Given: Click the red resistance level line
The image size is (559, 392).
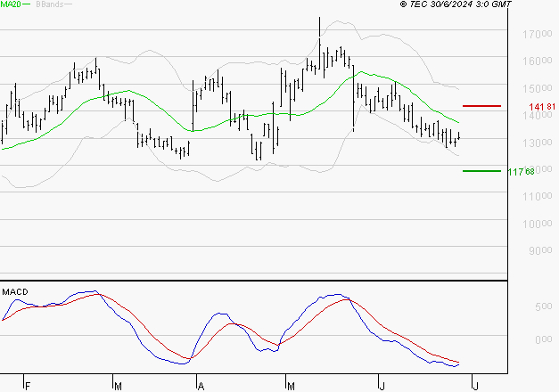Looking at the screenshot, I should tap(481, 106).
